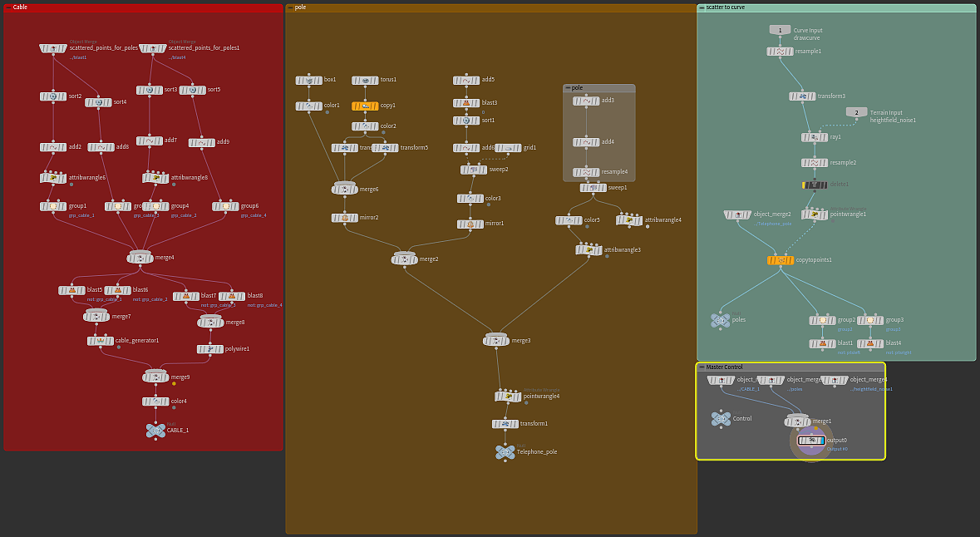
Task: Click the '../poles' path text in Master Control
Action: [x=795, y=389]
